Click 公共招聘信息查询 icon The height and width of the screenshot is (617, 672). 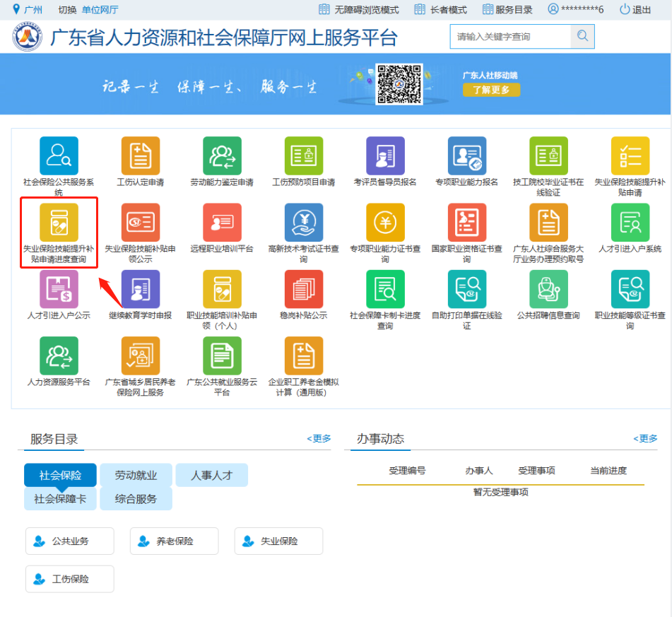548,289
